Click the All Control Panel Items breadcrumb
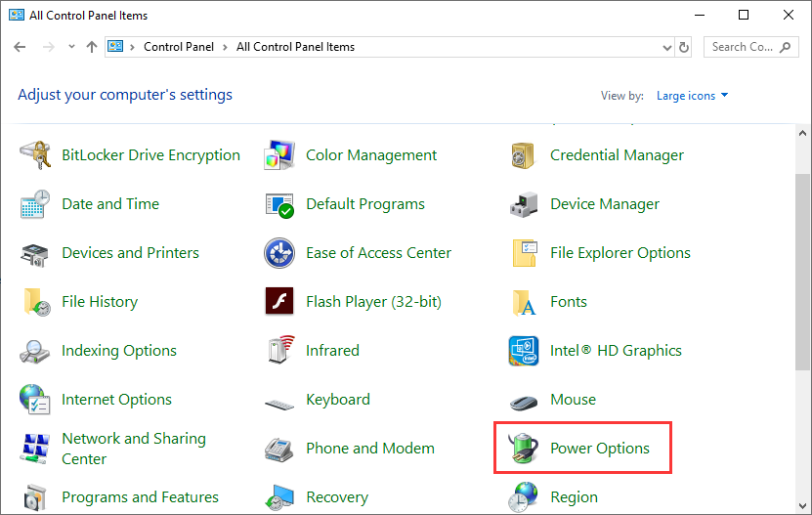Screen dimensions: 812x515 point(295,47)
